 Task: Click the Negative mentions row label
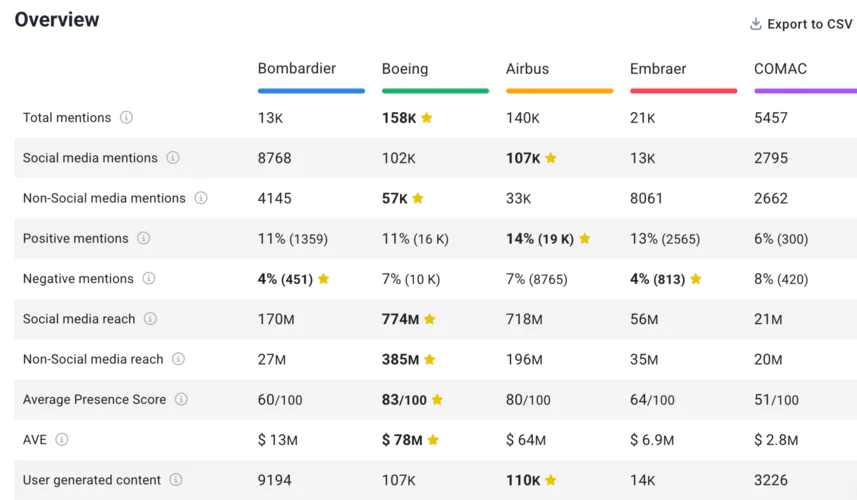click(78, 279)
